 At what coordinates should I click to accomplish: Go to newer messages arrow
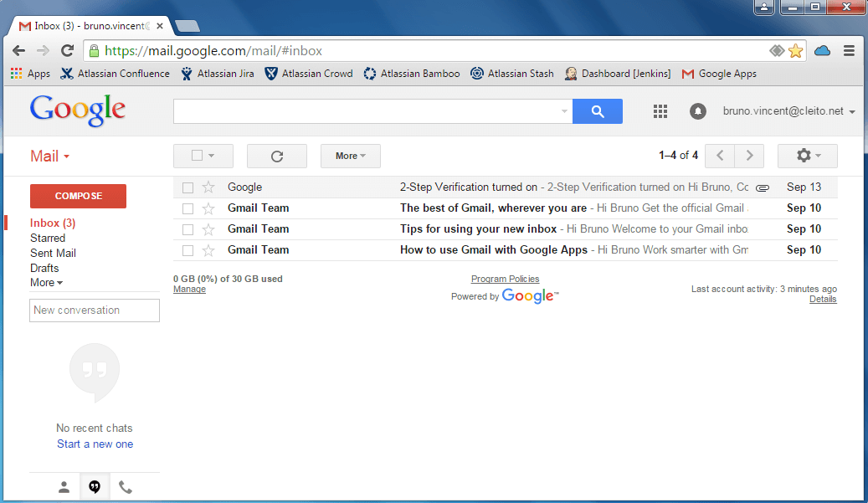(720, 156)
